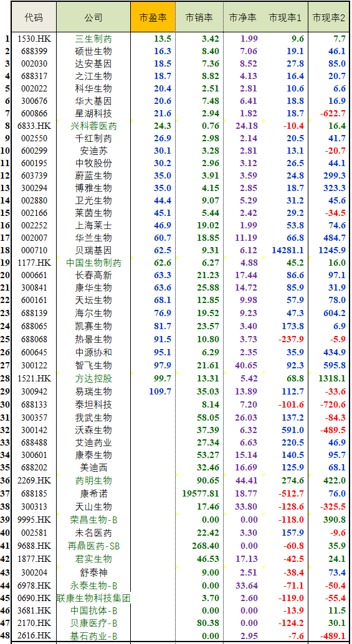
Task: Select company 基石药业-B
Action: (x=93, y=636)
